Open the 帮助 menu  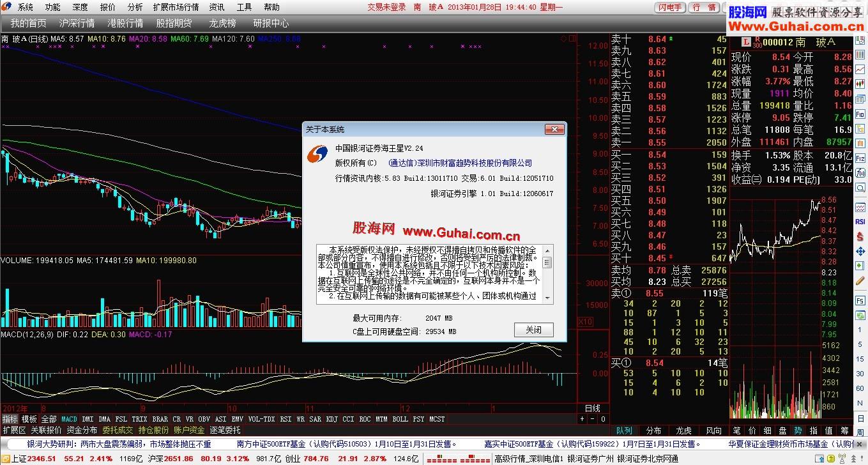point(271,7)
